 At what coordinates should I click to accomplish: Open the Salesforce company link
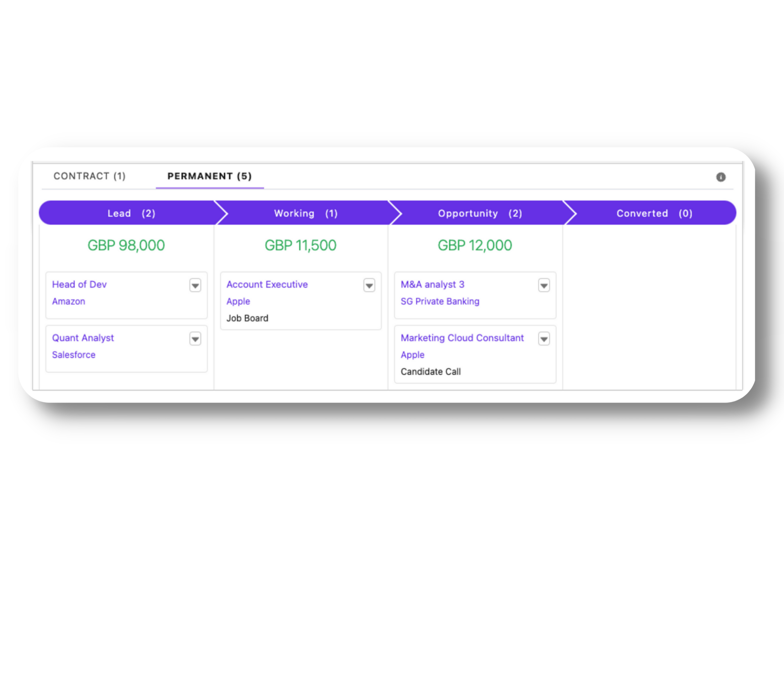(73, 355)
